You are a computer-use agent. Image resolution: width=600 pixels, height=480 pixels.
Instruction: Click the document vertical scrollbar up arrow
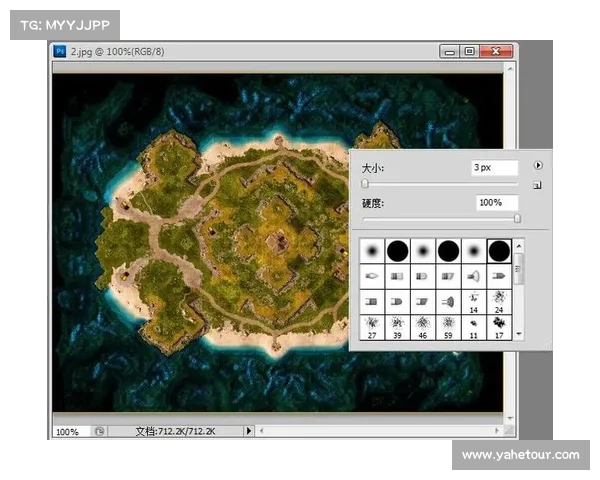(510, 69)
